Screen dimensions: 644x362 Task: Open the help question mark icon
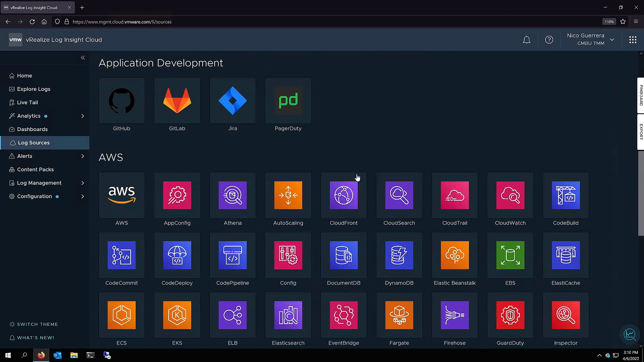(x=549, y=40)
